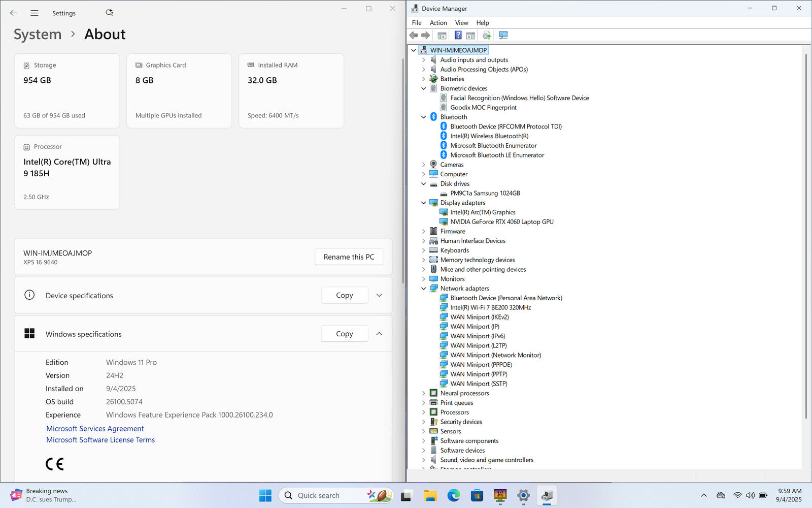Click the Settings search icon
The width and height of the screenshot is (812, 508).
point(109,13)
